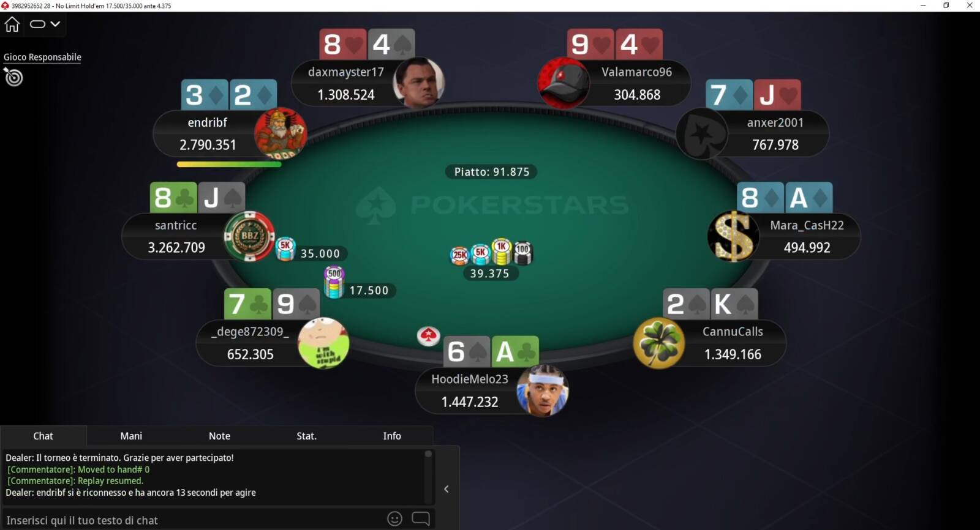Switch to the Mani tab
This screenshot has width=980, height=530.
point(131,436)
